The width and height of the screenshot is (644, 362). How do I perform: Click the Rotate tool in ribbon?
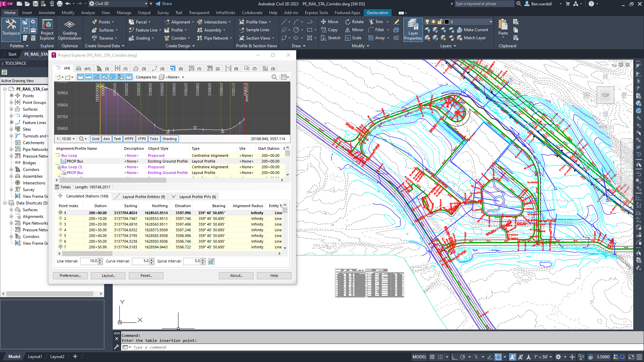click(x=354, y=22)
